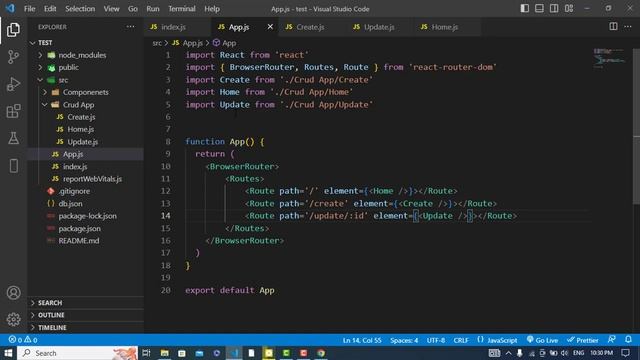The width and height of the screenshot is (640, 360).
Task: Open the Help menu
Action: pos(212,9)
